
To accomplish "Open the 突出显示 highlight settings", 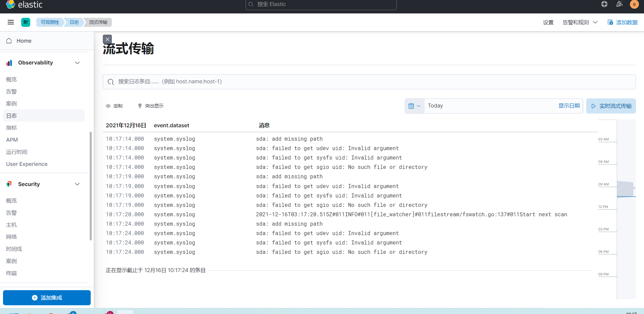I will [x=151, y=106].
